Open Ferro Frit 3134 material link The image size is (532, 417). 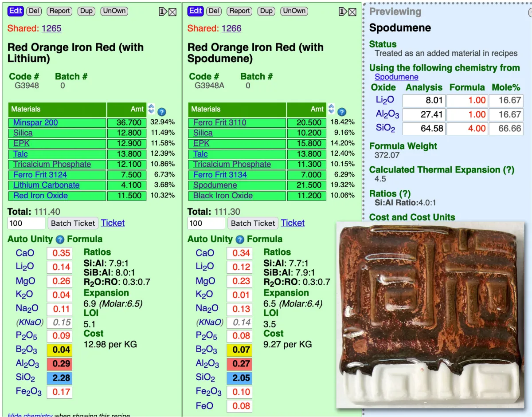(x=220, y=175)
